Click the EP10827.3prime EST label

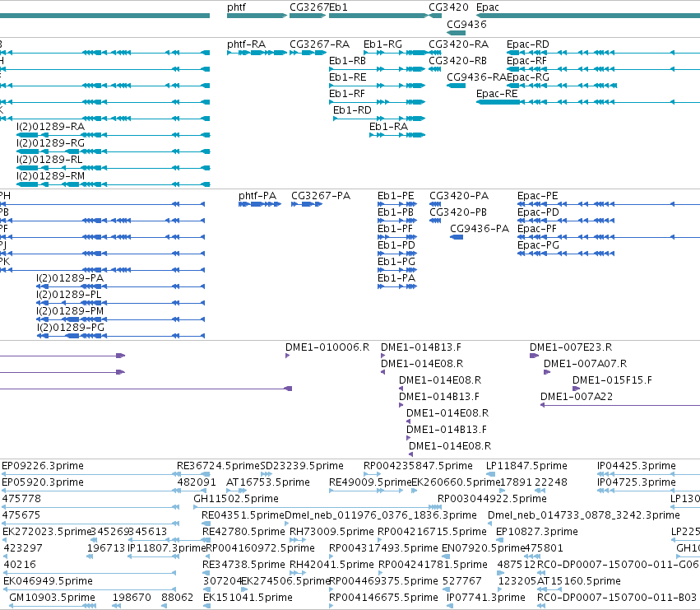tap(537, 532)
